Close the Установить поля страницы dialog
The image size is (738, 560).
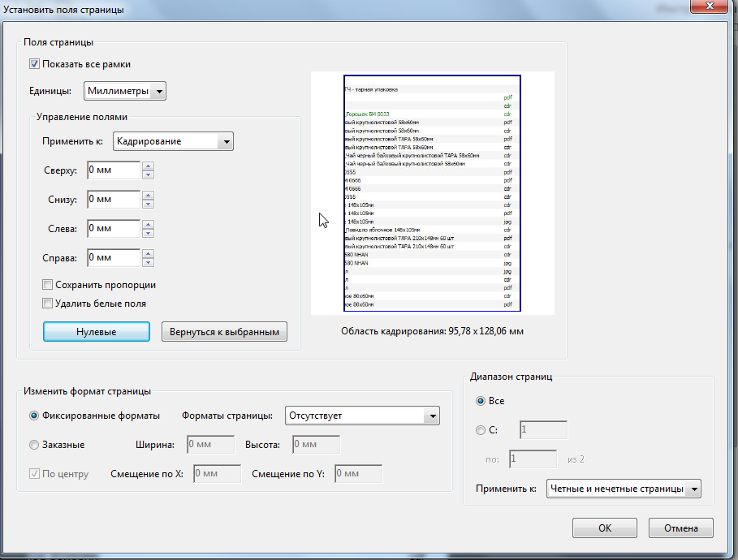[x=710, y=6]
